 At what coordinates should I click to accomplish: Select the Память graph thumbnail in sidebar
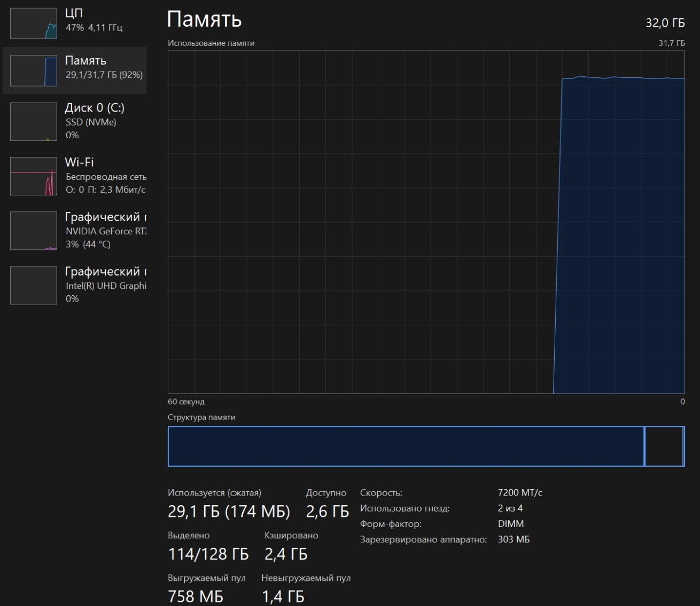tap(34, 70)
